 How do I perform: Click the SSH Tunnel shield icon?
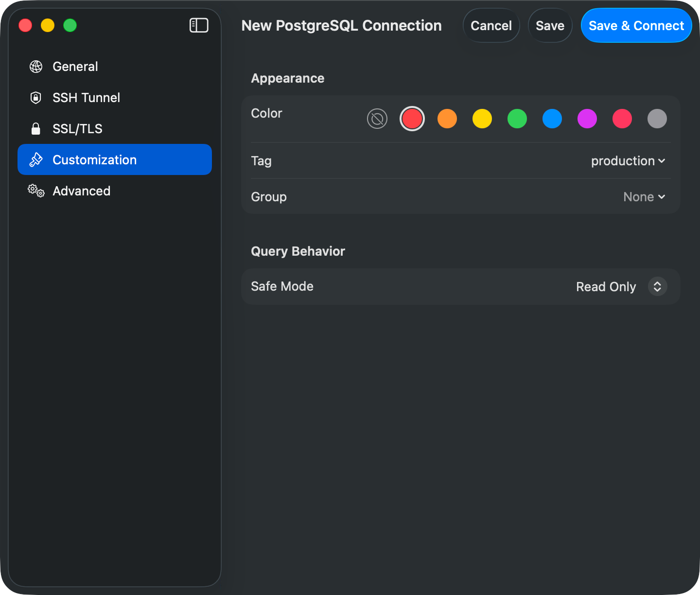[x=36, y=98]
